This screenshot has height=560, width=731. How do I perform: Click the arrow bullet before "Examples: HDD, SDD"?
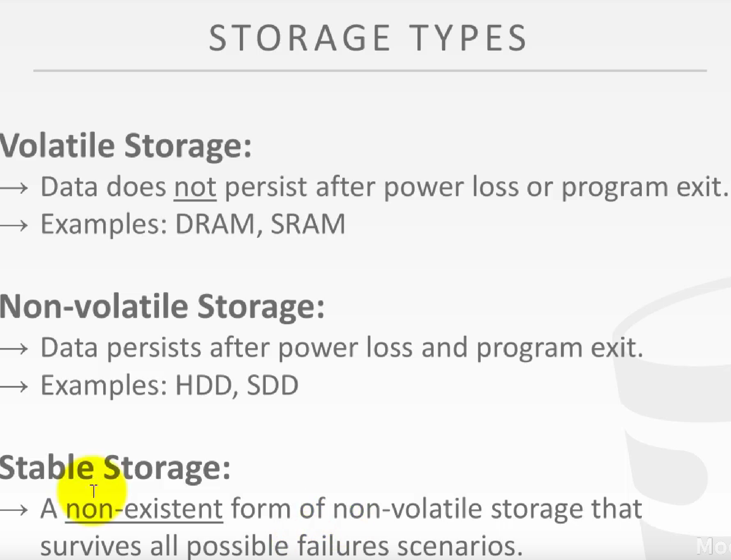tap(14, 386)
